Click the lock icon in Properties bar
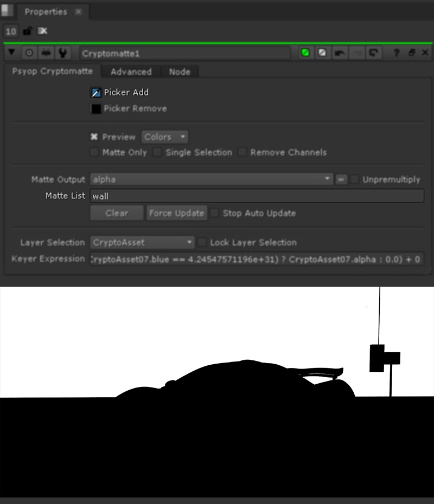434x504 pixels. click(x=27, y=31)
